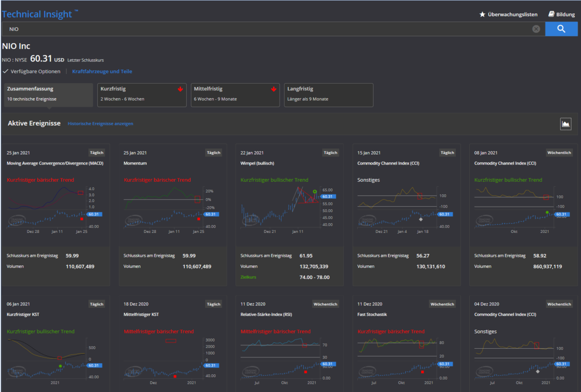Toggle the chart view icon in Aktive Ereignisse

pyautogui.click(x=566, y=124)
